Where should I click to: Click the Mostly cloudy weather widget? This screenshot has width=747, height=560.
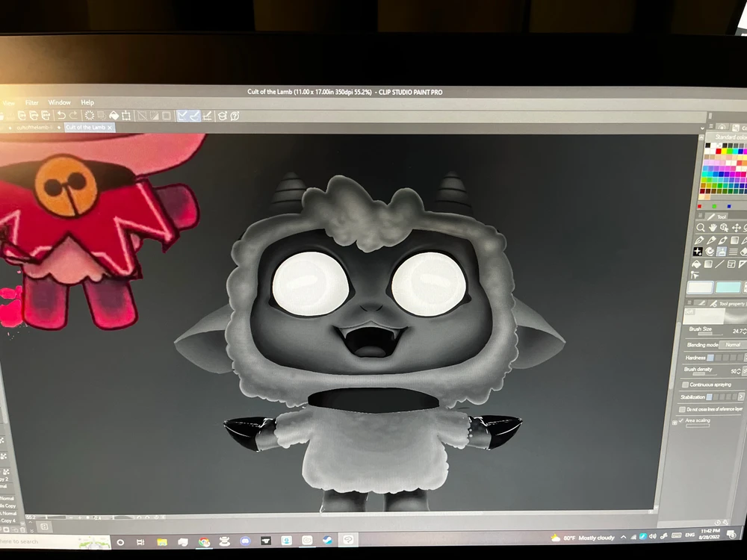coord(583,538)
